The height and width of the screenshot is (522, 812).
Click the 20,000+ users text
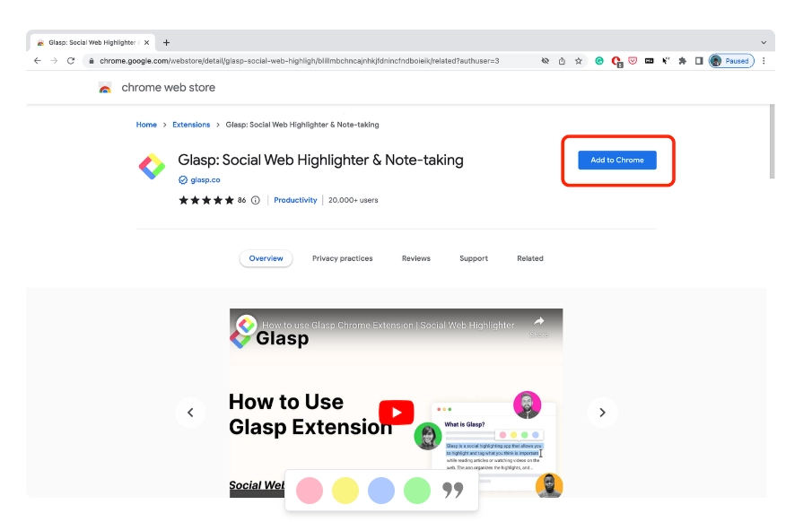pyautogui.click(x=354, y=200)
